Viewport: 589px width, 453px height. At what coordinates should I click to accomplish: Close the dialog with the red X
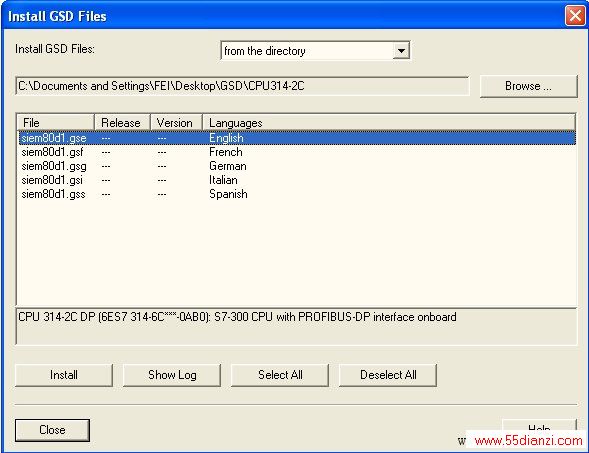[575, 16]
